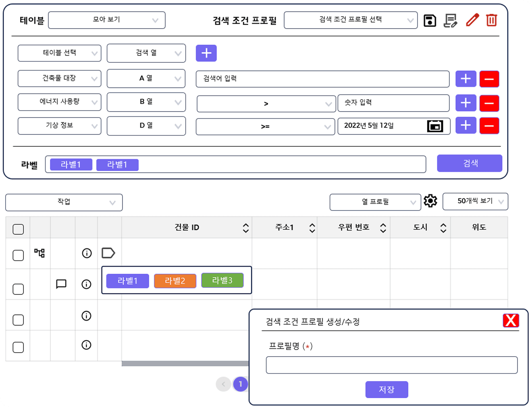Click the orange 라벨2 tag
The height and width of the screenshot is (407, 532).
[175, 281]
